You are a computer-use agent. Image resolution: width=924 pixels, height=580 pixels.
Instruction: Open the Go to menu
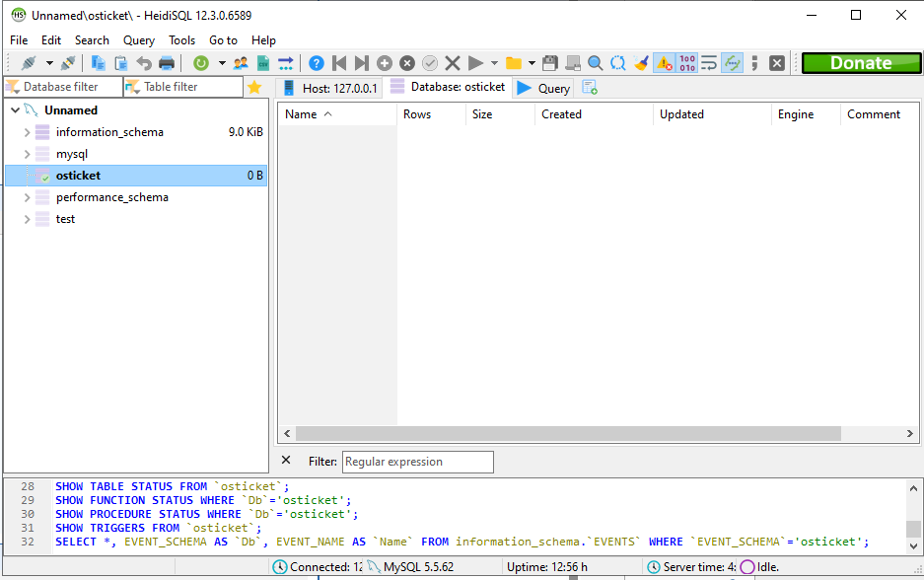point(223,40)
